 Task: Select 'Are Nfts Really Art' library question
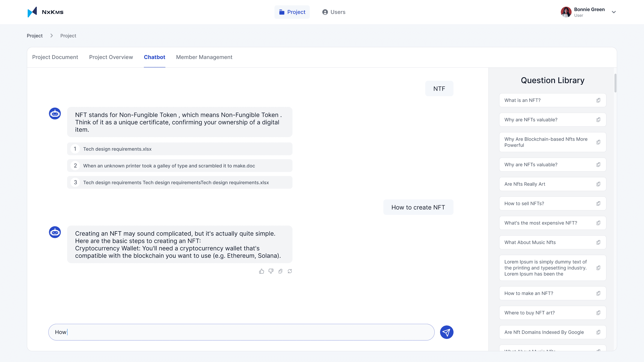click(553, 184)
